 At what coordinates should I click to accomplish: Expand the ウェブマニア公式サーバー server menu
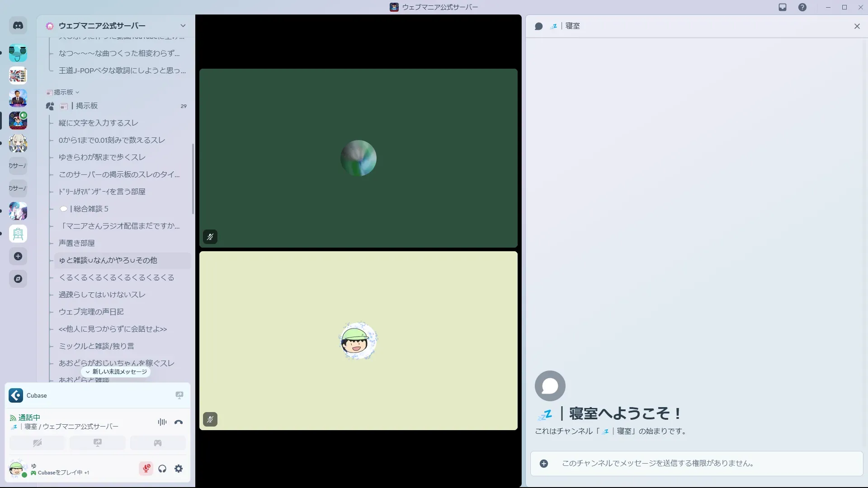tap(183, 26)
